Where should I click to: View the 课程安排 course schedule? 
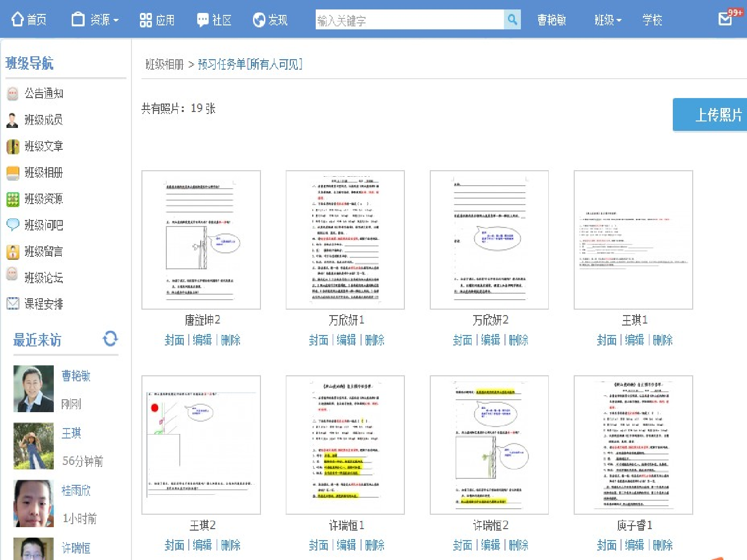click(x=44, y=304)
